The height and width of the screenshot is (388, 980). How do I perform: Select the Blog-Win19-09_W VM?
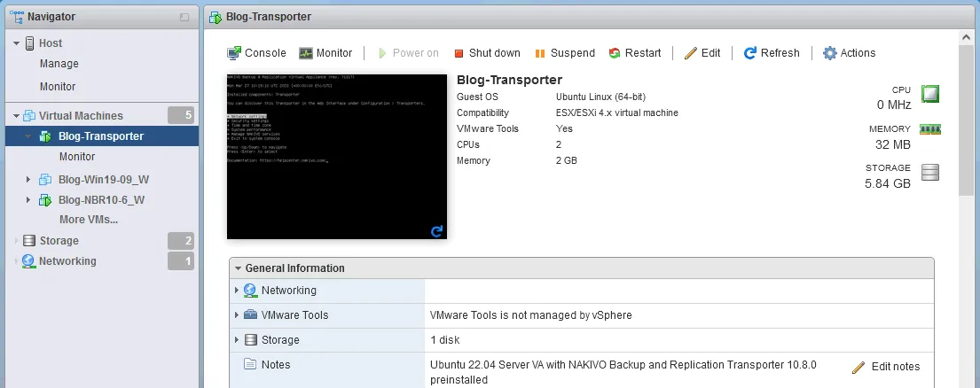pos(104,180)
